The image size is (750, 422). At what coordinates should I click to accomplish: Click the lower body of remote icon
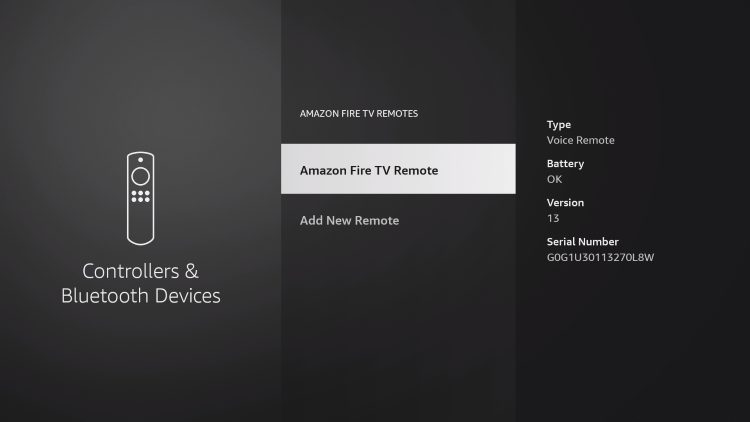coord(141,224)
